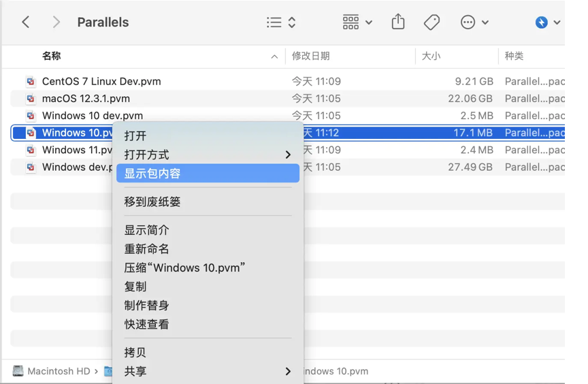Click the blue Parallels toolbar icon
Viewport: 588px width, 384px height.
click(x=542, y=22)
